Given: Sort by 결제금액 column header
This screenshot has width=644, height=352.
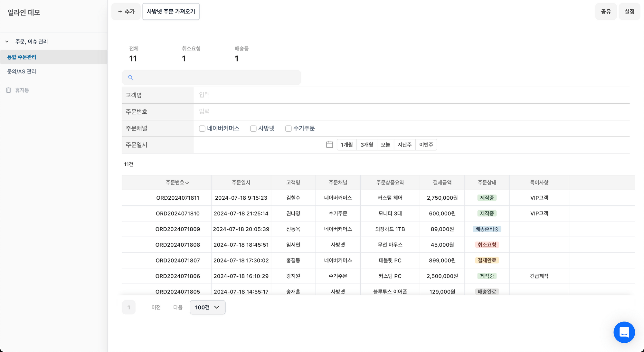Looking at the screenshot, I should 442,183.
